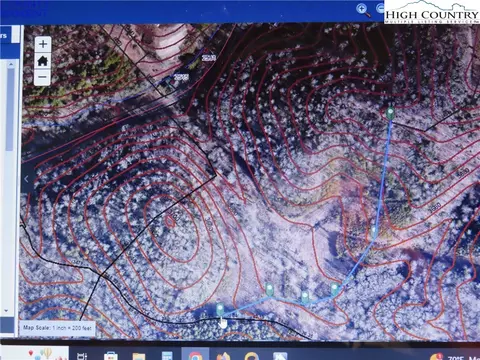Select the topmost green measurement marker
This screenshot has width=480, height=360.
390,113
